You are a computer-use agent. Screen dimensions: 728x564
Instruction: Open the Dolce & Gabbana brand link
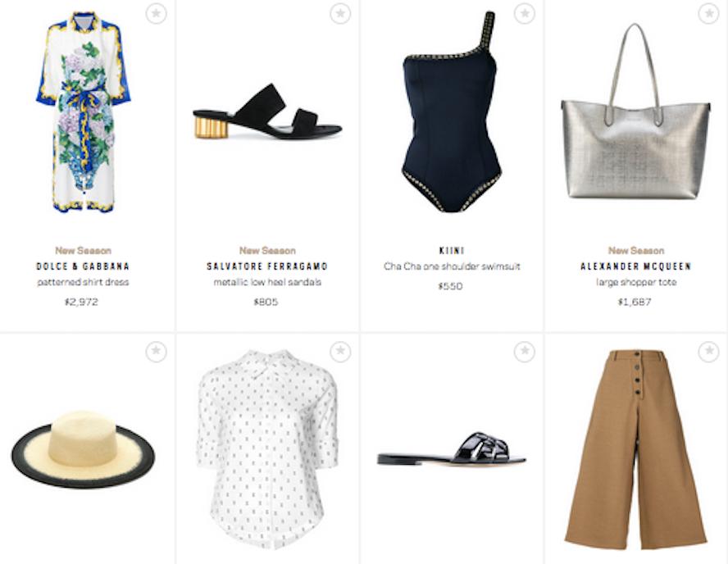tap(83, 266)
